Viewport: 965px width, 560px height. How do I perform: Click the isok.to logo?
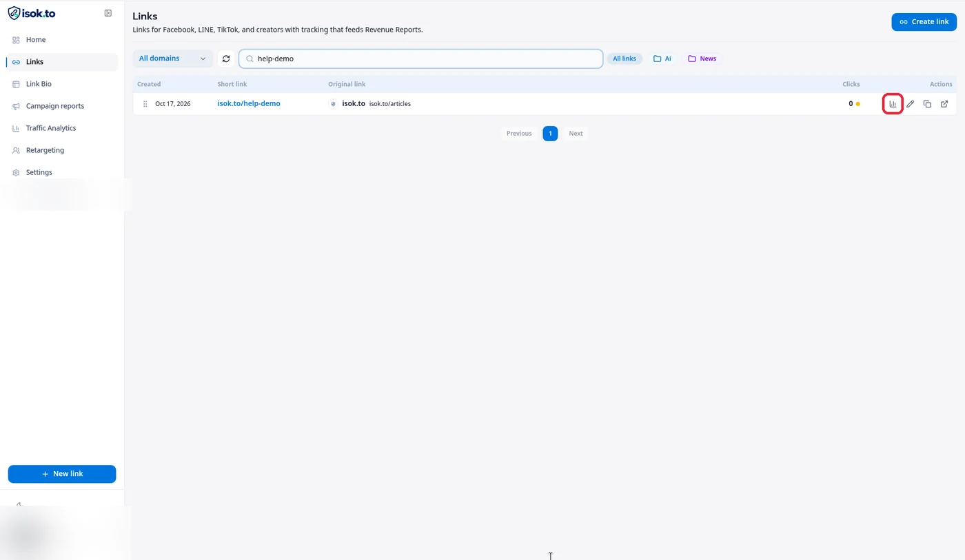32,13
